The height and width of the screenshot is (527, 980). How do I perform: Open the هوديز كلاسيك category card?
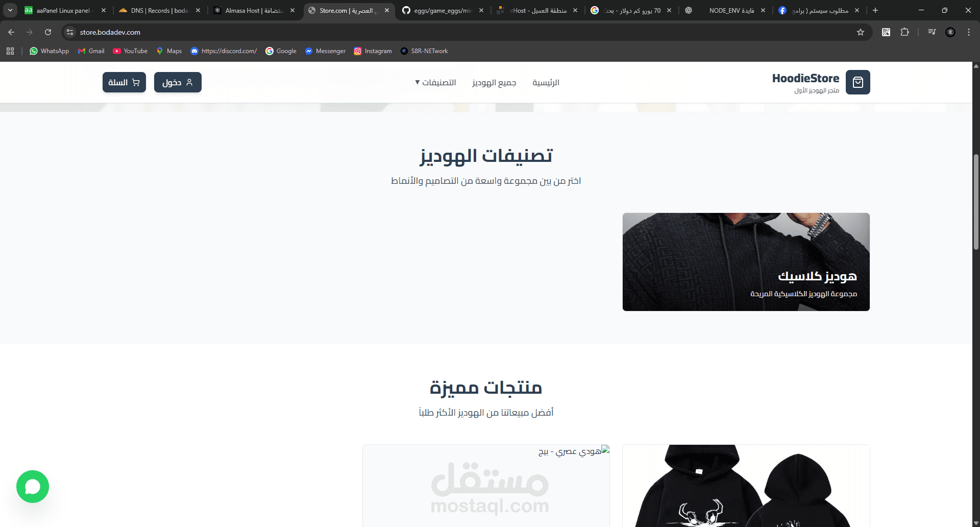point(746,262)
